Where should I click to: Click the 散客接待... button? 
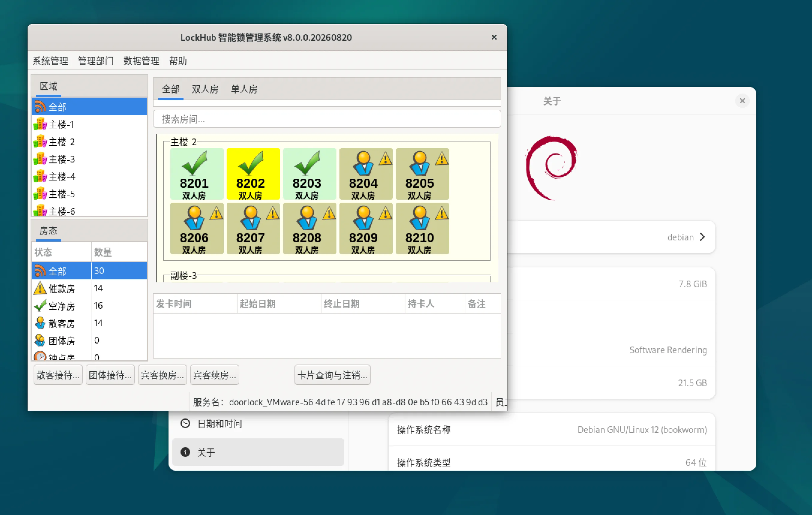(x=58, y=375)
